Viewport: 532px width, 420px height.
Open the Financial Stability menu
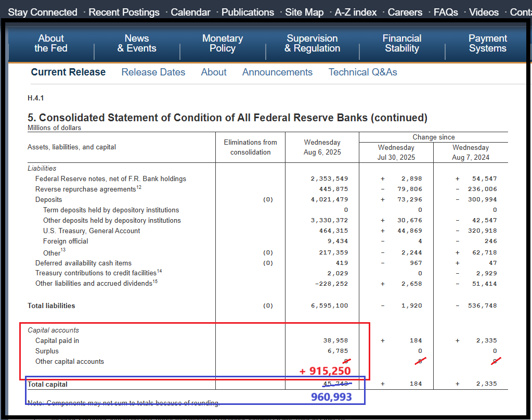[x=402, y=43]
